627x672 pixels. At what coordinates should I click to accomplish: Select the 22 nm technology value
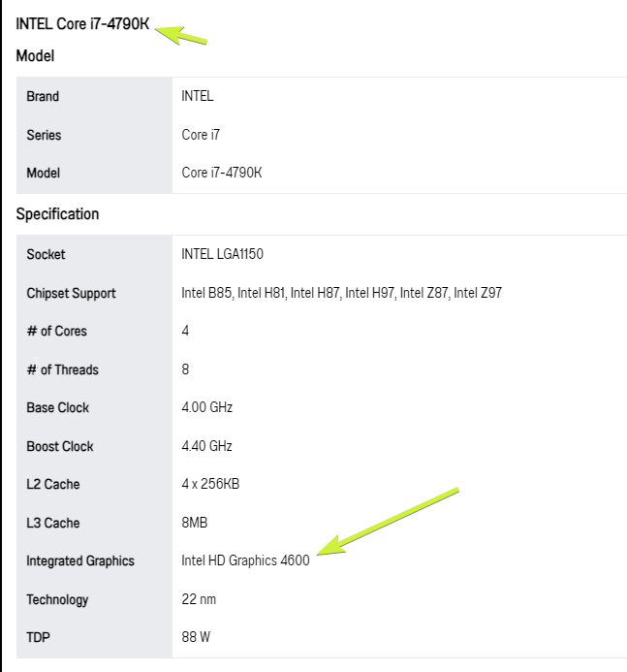coord(199,599)
